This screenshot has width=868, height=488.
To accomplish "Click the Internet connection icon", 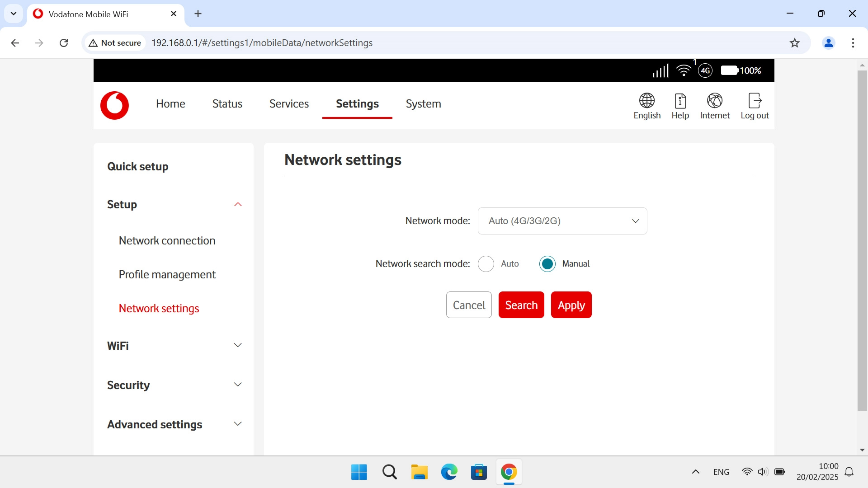I will [x=714, y=101].
